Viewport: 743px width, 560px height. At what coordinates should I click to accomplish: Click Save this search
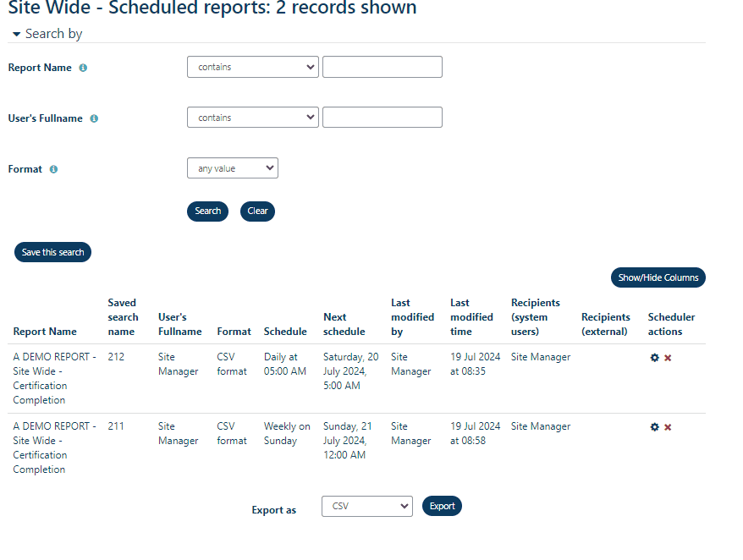[52, 251]
